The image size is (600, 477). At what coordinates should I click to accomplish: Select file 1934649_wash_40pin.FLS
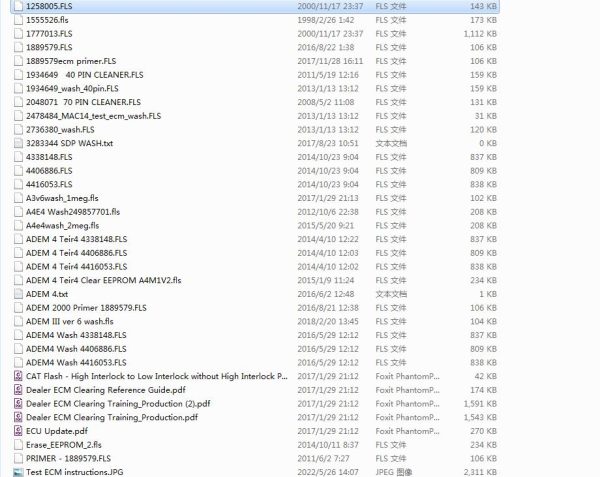(72, 88)
